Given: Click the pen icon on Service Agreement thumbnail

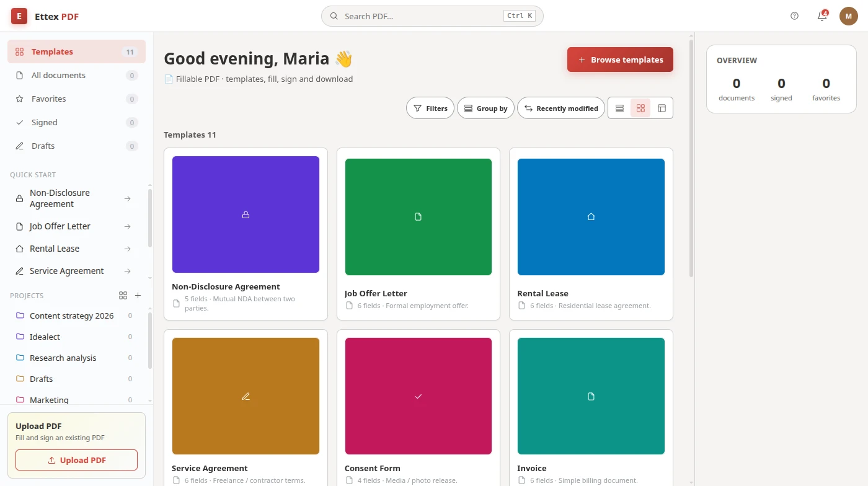Looking at the screenshot, I should click(246, 396).
